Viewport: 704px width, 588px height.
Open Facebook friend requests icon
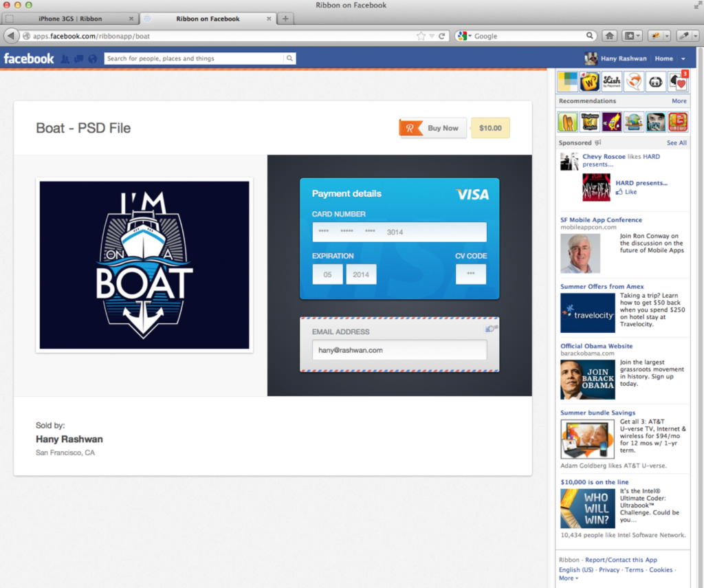point(65,59)
